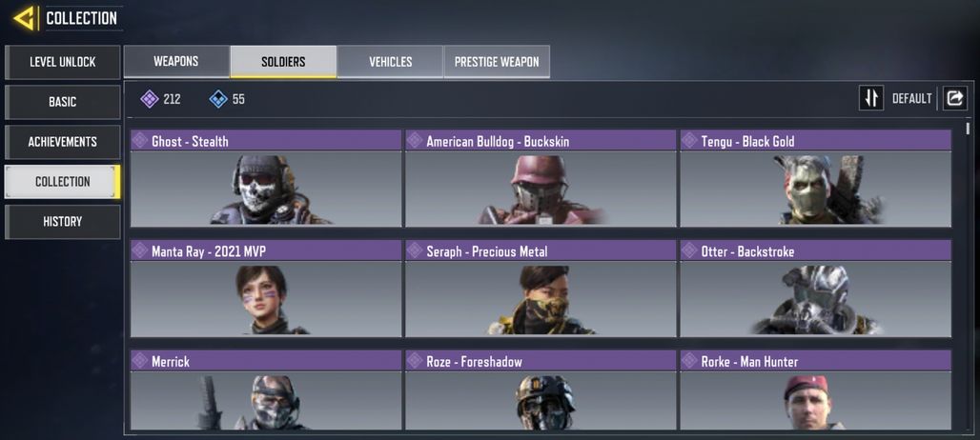Image resolution: width=980 pixels, height=440 pixels.
Task: Switch to the Weapons tab
Action: [x=176, y=61]
